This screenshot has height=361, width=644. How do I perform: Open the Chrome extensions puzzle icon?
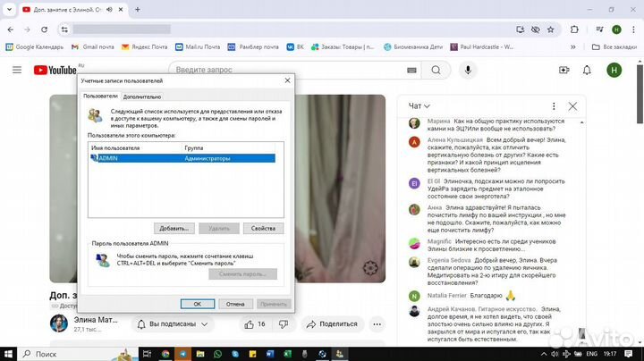click(x=574, y=29)
